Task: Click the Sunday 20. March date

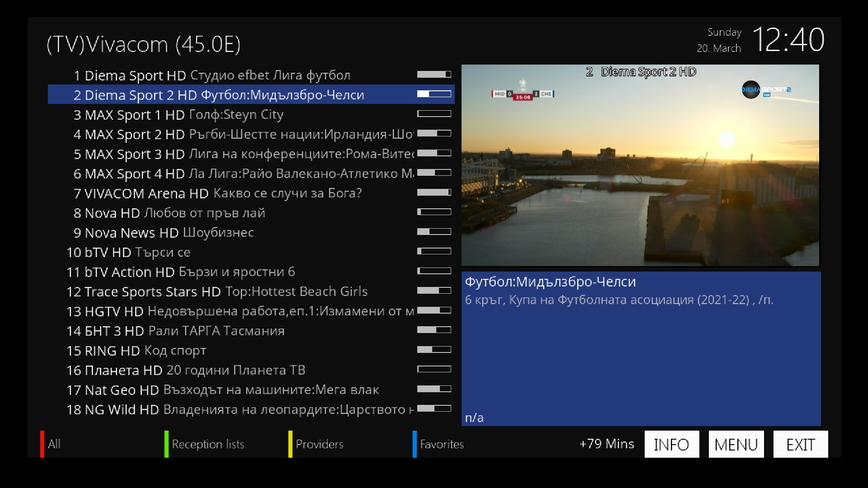Action: pos(719,40)
